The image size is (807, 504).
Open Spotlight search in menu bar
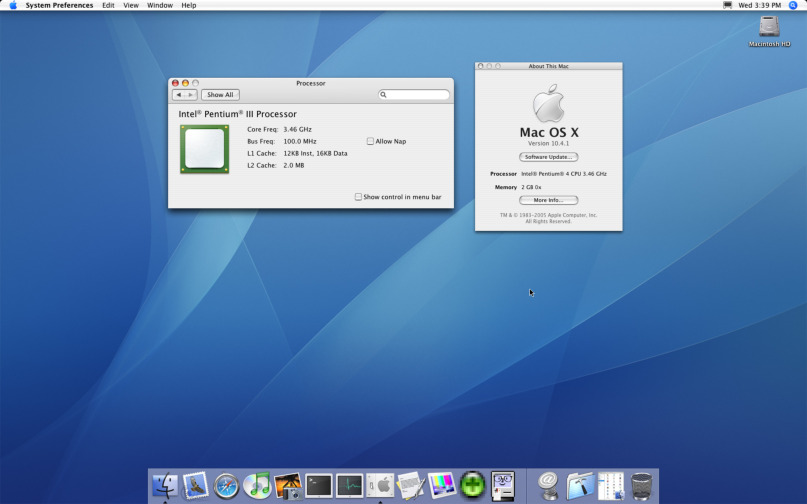click(793, 5)
